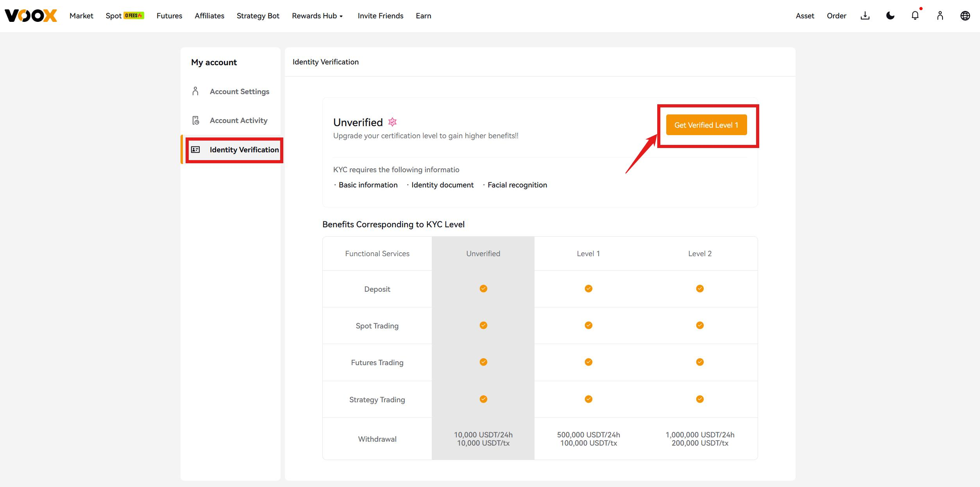980x487 pixels.
Task: Open the Market menu
Action: 81,16
